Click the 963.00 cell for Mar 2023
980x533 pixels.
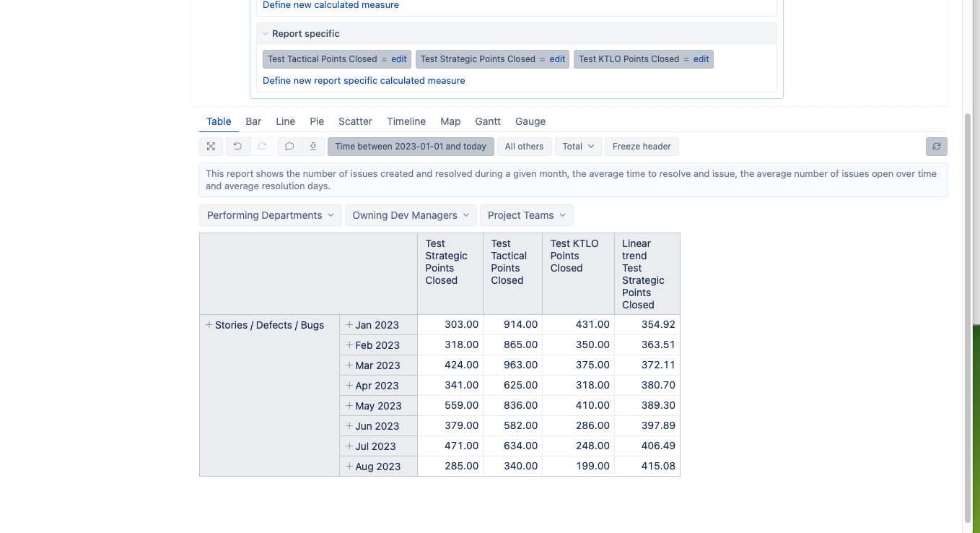[x=513, y=365]
